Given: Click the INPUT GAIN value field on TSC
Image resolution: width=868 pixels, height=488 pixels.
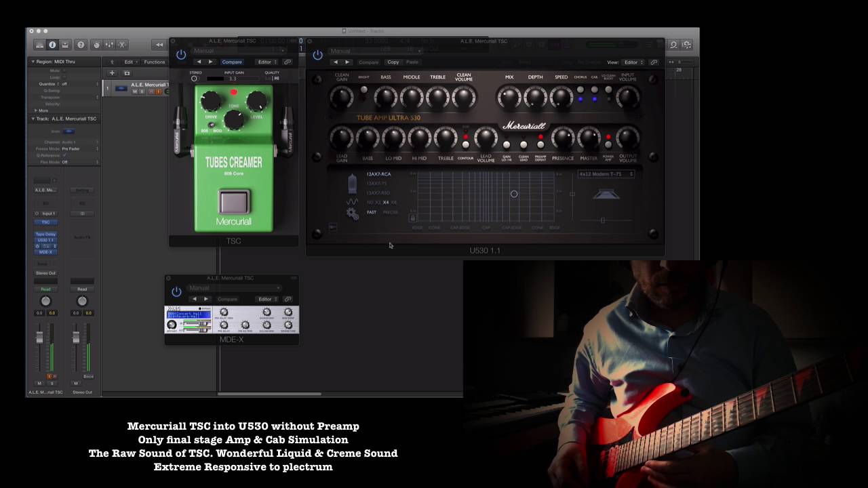Looking at the screenshot, I should click(x=233, y=79).
